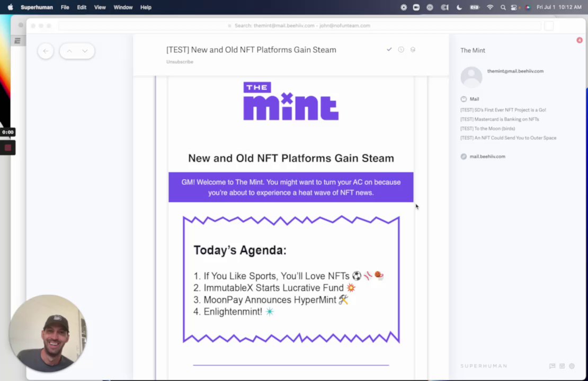Open Siri from the menu bar
Screen dimensions: 588x381
click(x=528, y=7)
